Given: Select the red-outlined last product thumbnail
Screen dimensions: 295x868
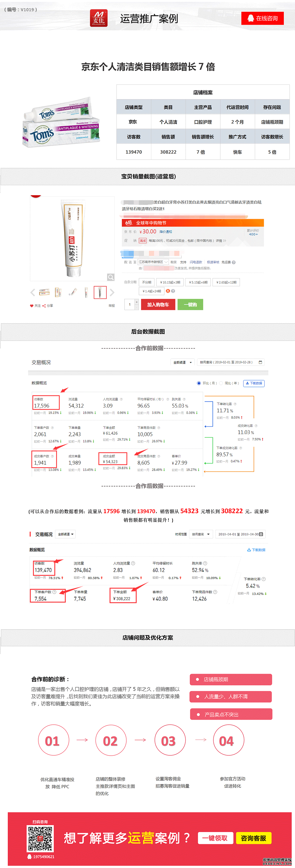Looking at the screenshot, I should (x=100, y=292).
